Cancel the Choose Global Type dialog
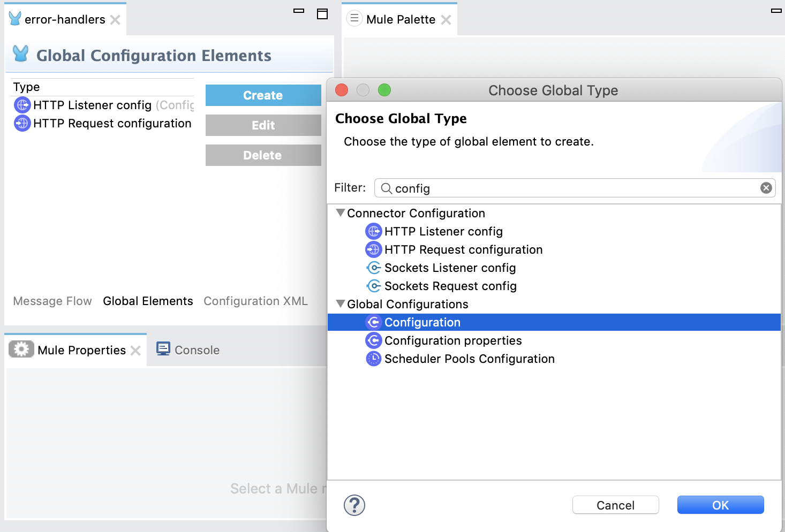Screen dimensions: 785x532 pyautogui.click(x=615, y=505)
